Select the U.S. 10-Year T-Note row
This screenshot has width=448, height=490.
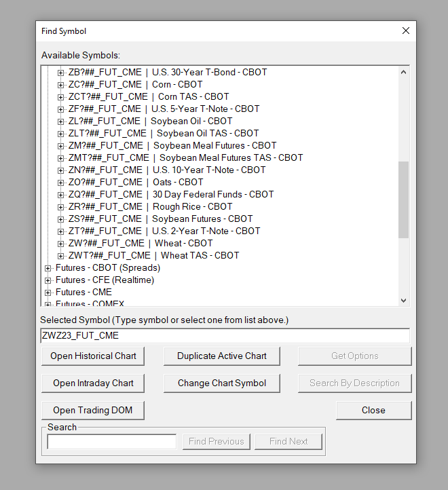[x=167, y=170]
